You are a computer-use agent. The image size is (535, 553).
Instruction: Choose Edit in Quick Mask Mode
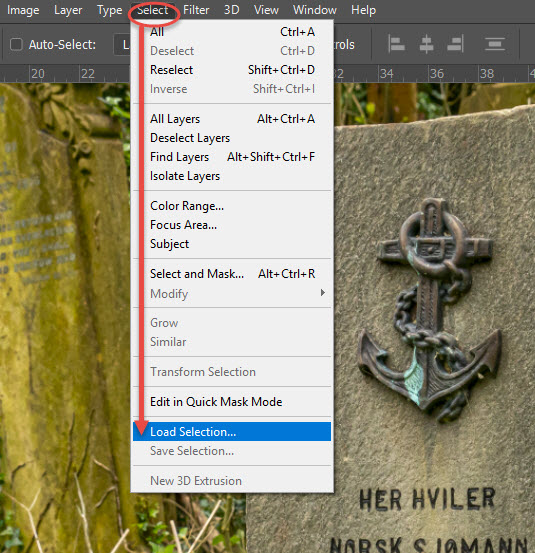pos(232,402)
